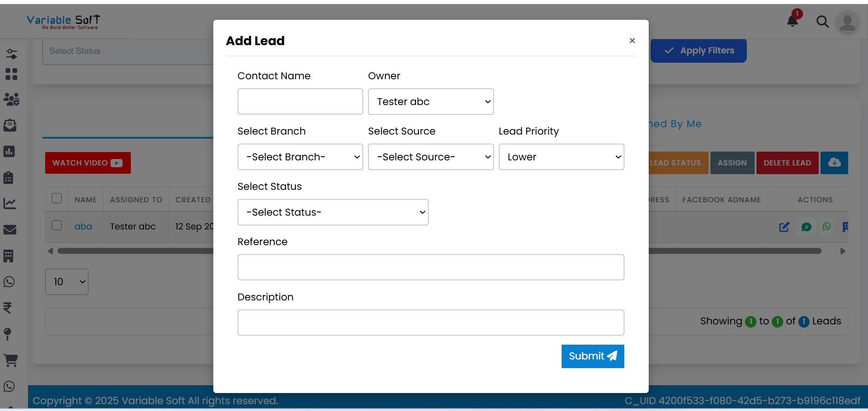Viewport: 868px width, 411px height.
Task: Click the Contact Name input field
Action: [x=300, y=101]
